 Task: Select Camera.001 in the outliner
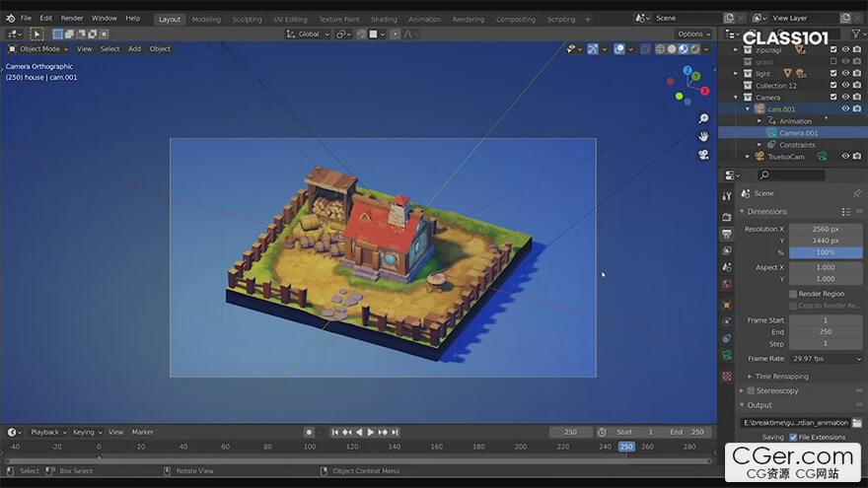coord(798,133)
